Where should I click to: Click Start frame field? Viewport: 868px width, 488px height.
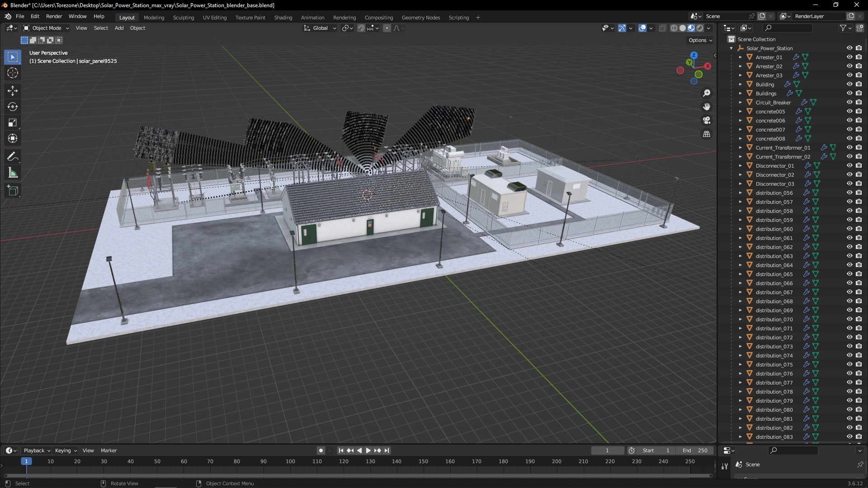point(656,450)
